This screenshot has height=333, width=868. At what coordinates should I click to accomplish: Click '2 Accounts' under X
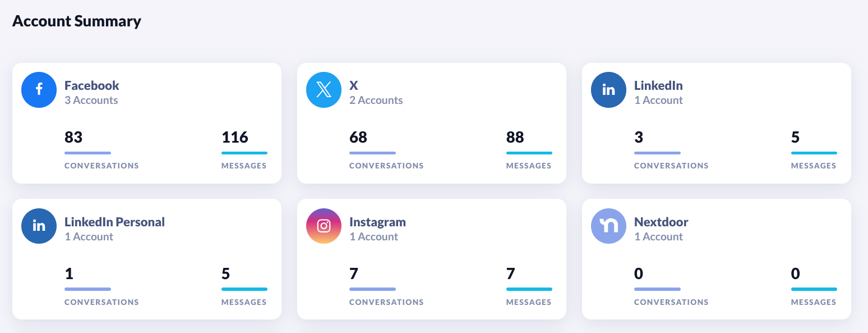coord(376,101)
